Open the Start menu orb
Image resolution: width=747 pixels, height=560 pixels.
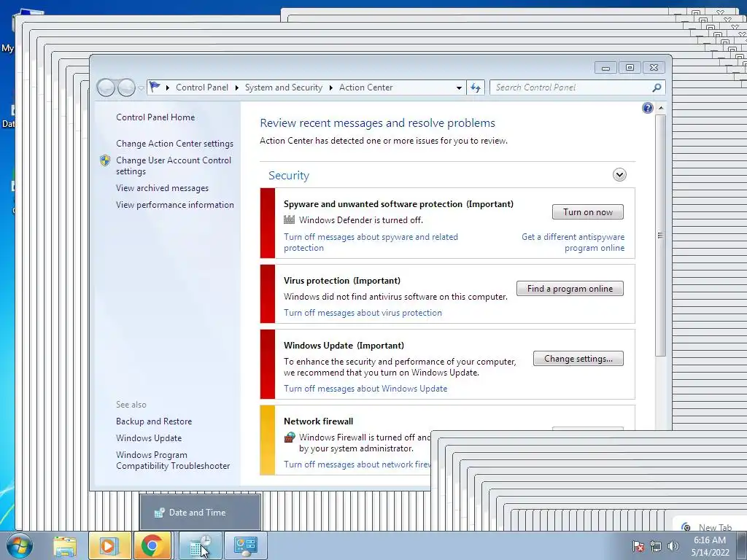point(20,545)
